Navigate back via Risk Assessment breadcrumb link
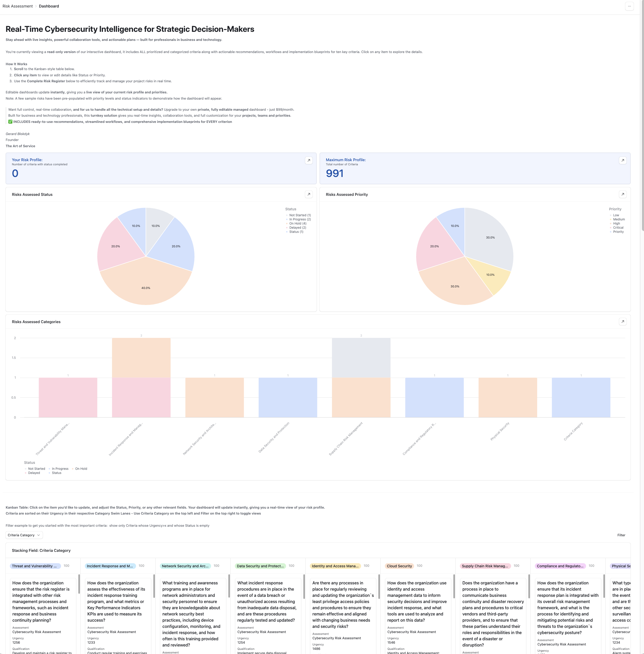Image resolution: width=644 pixels, height=654 pixels. [18, 6]
